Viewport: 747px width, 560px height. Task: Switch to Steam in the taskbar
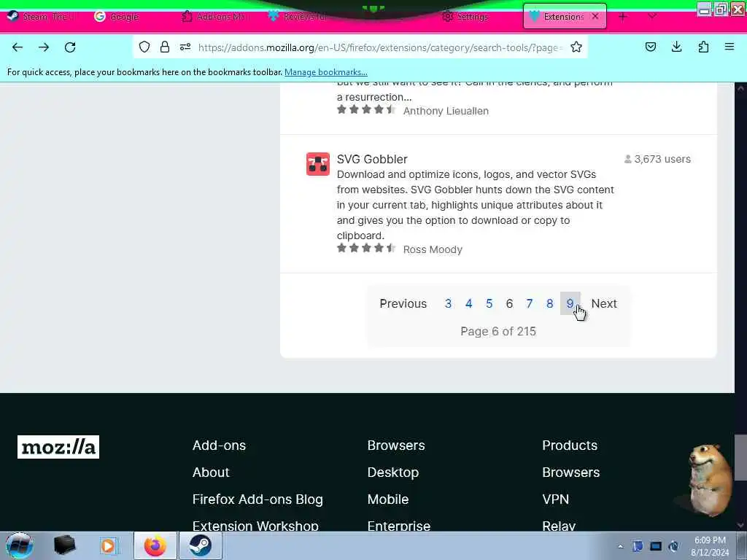point(200,545)
